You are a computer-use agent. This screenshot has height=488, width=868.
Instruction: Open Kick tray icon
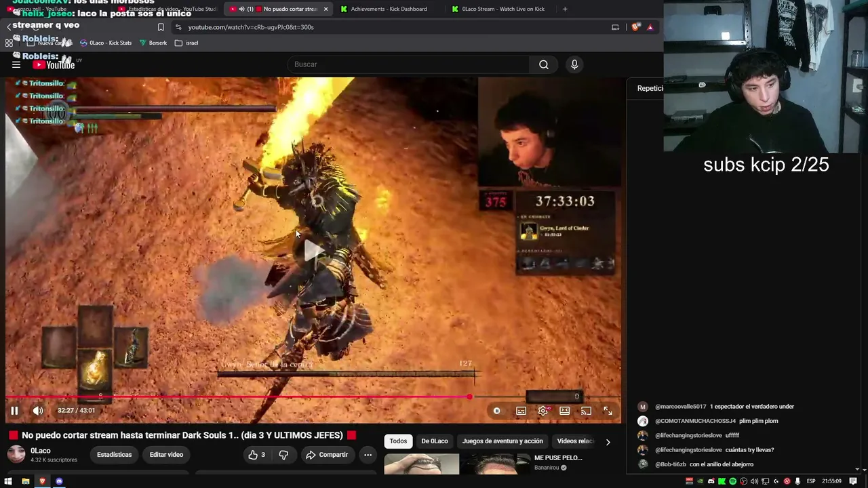click(722, 481)
